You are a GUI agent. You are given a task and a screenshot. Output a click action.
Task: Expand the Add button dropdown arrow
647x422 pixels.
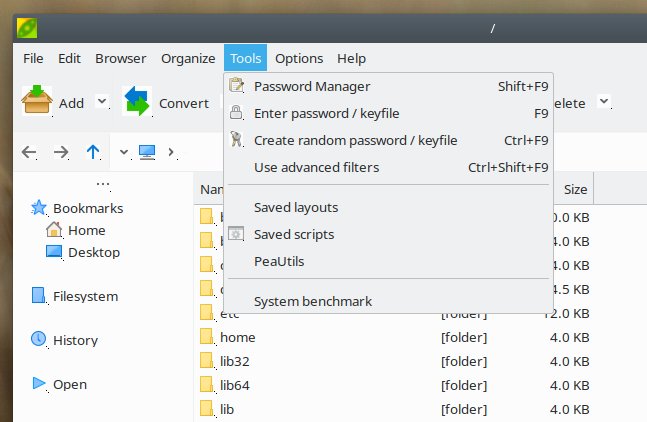102,101
